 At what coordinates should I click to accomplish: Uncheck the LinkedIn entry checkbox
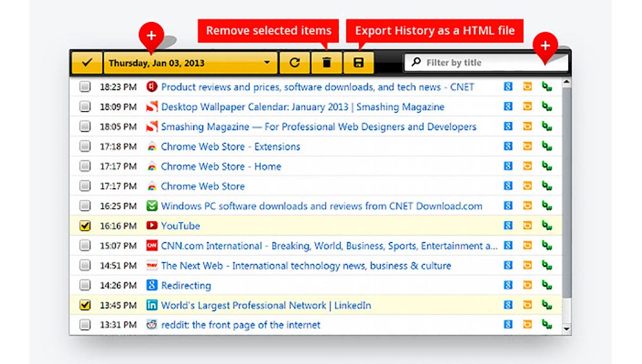coord(85,305)
